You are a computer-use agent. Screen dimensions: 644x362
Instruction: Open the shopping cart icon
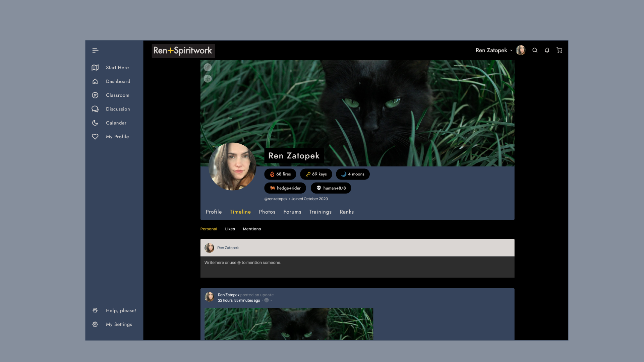[559, 50]
